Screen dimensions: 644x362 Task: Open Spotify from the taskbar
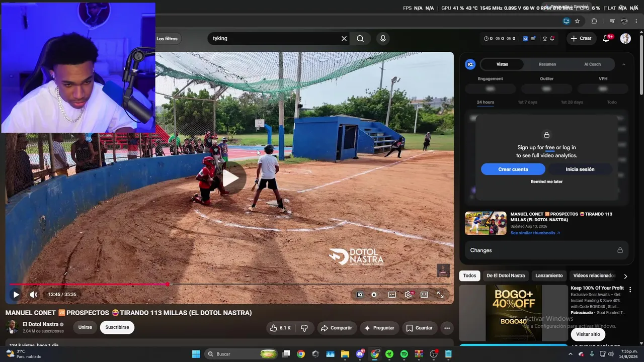click(x=404, y=354)
